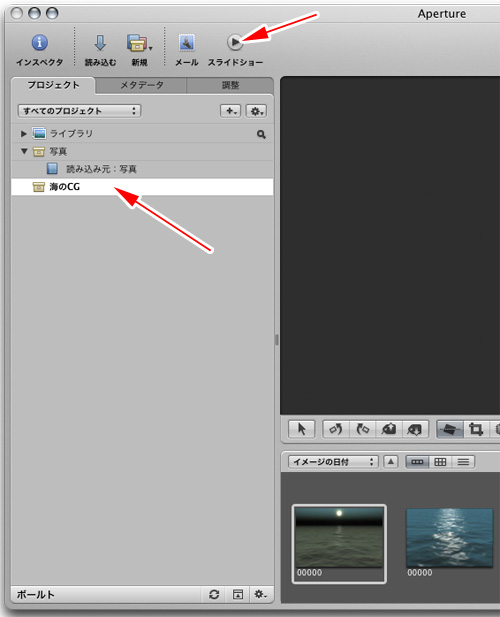The image size is (500, 617).
Task: Click the 写真 project box icon
Action: [39, 151]
